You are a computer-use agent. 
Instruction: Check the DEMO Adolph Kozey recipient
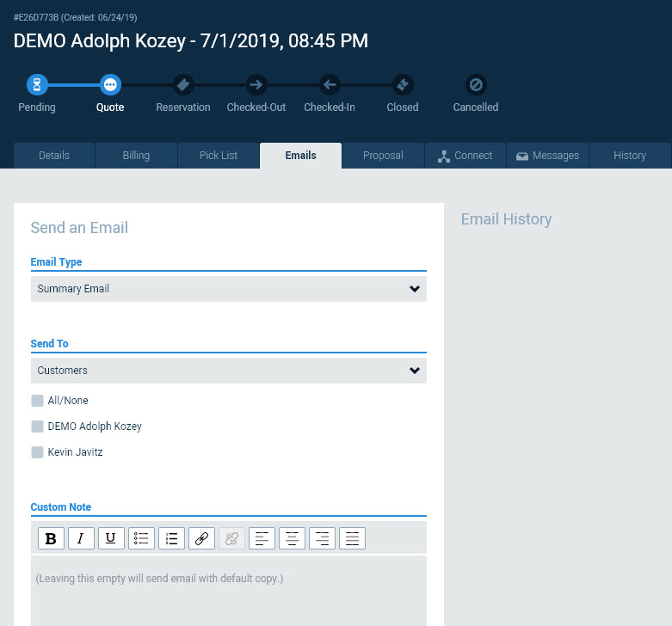[x=37, y=427]
